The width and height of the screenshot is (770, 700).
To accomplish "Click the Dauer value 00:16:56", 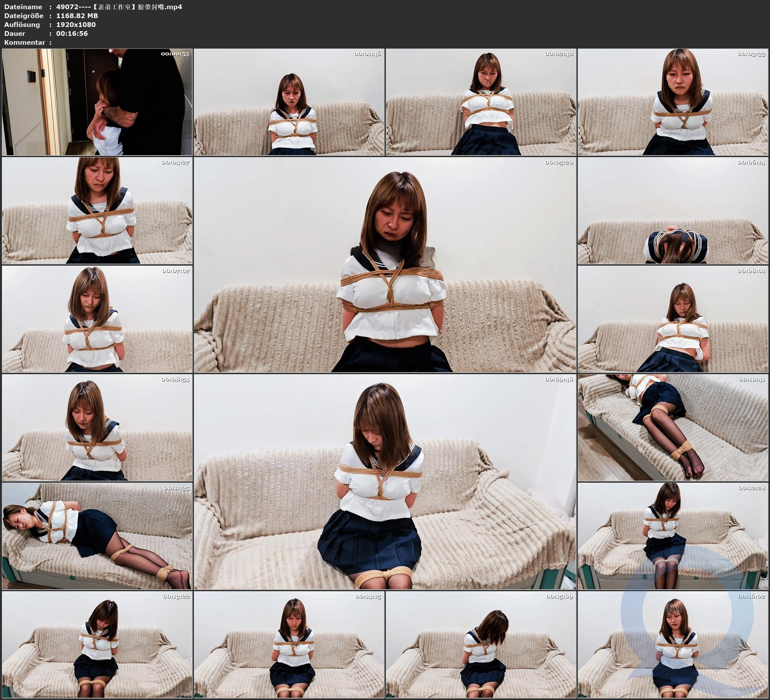I will [72, 33].
